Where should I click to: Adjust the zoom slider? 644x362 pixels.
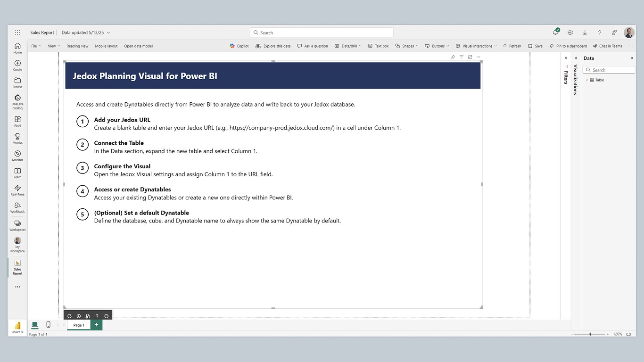click(590, 334)
